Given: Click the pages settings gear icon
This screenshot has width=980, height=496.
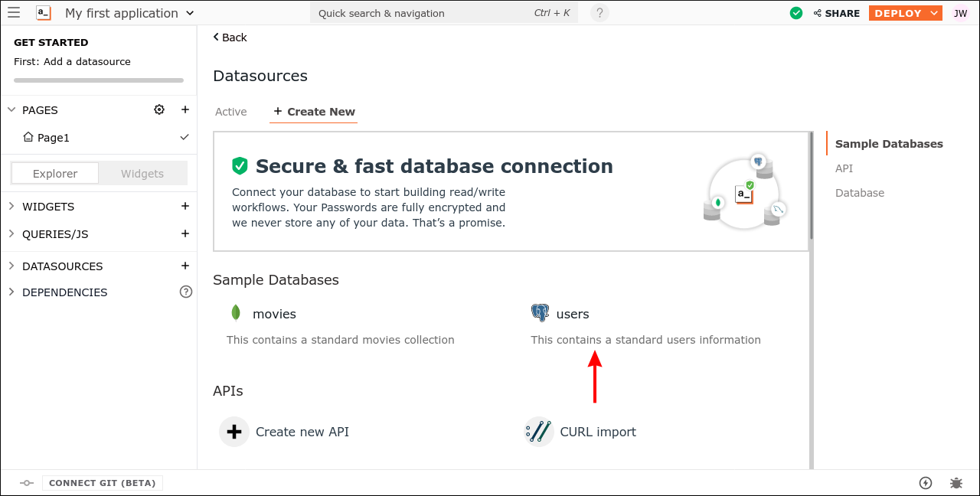Looking at the screenshot, I should (159, 109).
